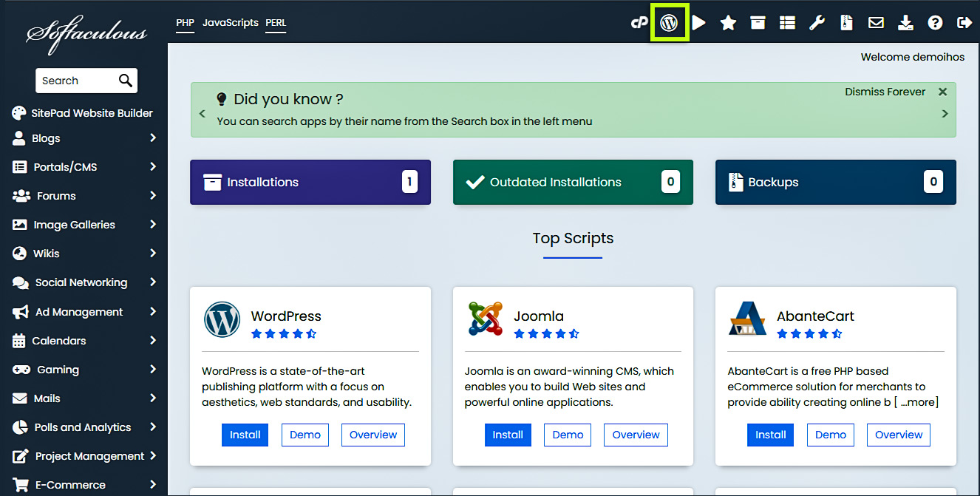Open the Joomla Demo

click(568, 435)
